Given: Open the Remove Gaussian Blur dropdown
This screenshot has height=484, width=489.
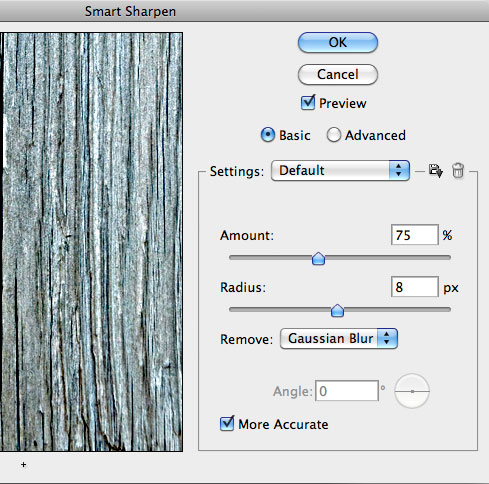Looking at the screenshot, I should coord(339,338).
